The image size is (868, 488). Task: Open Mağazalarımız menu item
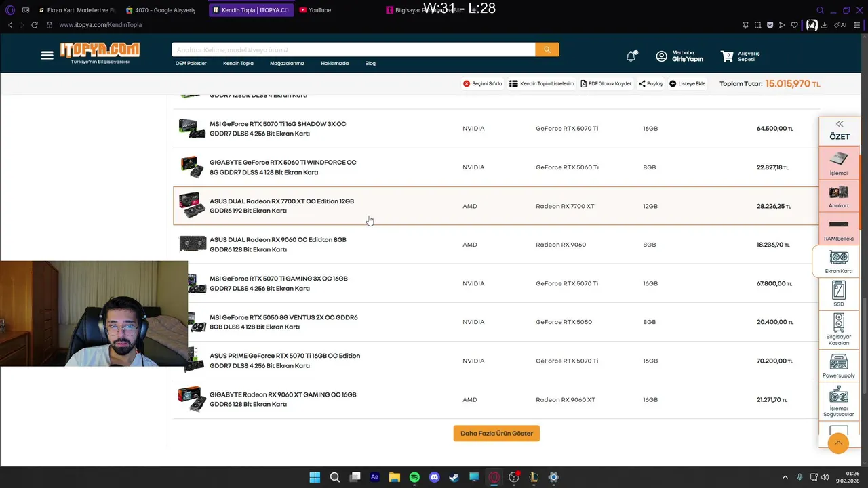[287, 63]
